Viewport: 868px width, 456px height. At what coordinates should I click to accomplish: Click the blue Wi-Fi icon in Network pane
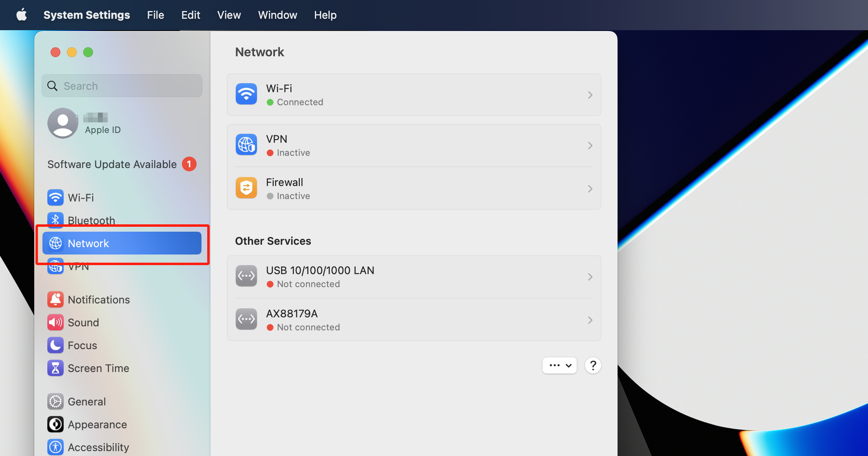click(246, 94)
